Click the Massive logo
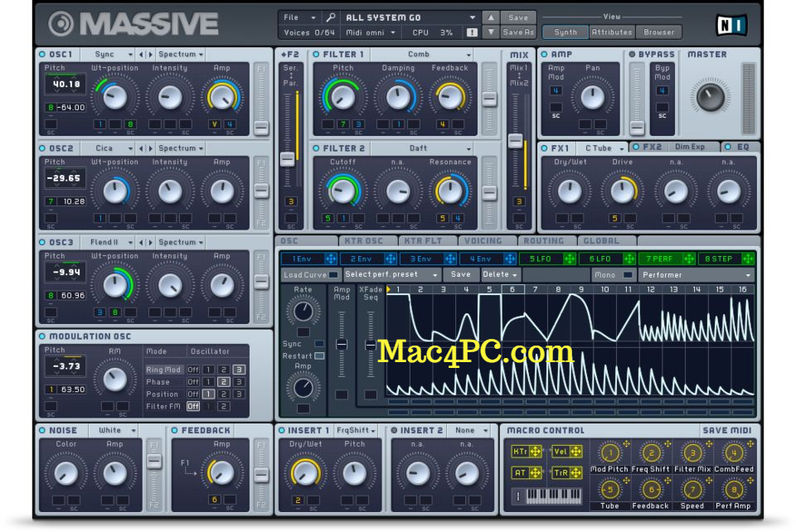The height and width of the screenshot is (532, 796). tap(133, 24)
